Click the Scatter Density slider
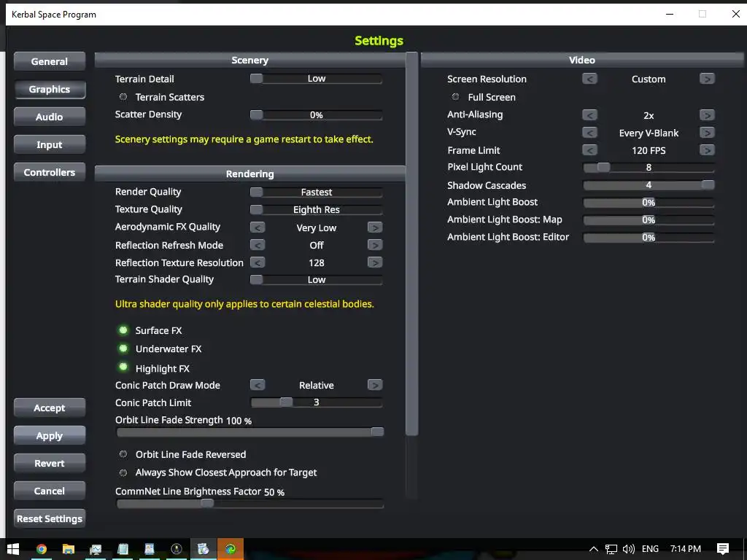The width and height of the screenshot is (747, 560). click(x=317, y=114)
